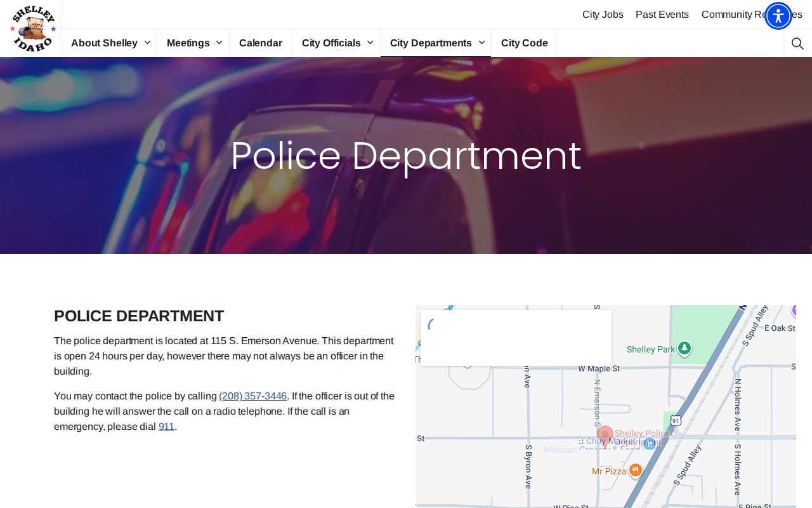Open the Past Events link

click(x=662, y=14)
